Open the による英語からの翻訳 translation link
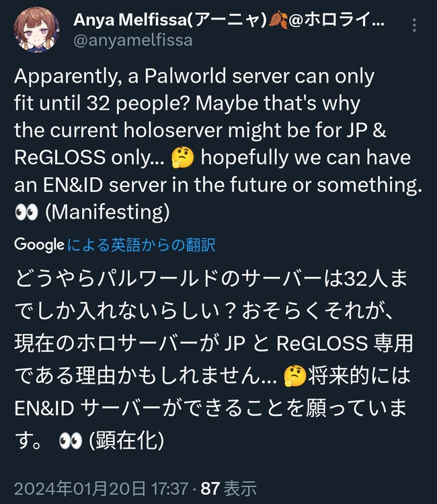 (141, 245)
